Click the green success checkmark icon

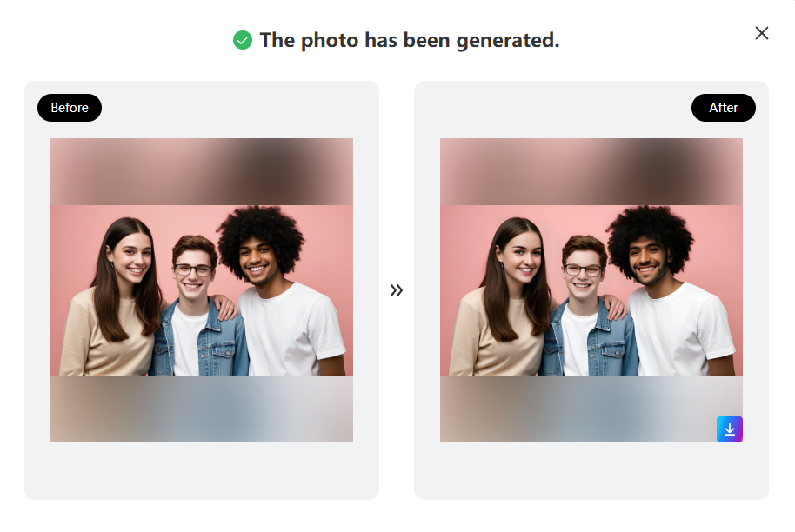point(243,40)
